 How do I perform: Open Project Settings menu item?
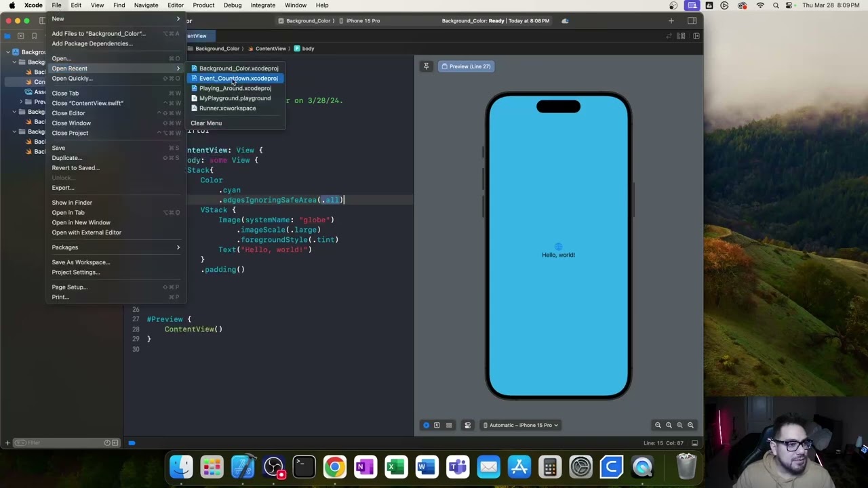click(116, 272)
